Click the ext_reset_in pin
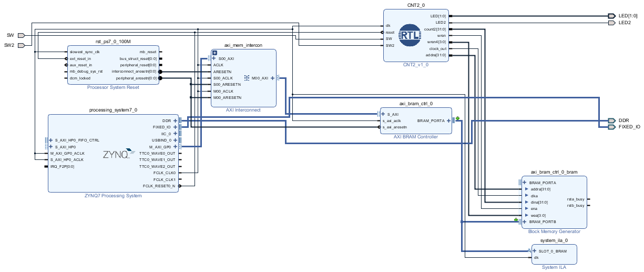644x272 pixels. pos(80,58)
